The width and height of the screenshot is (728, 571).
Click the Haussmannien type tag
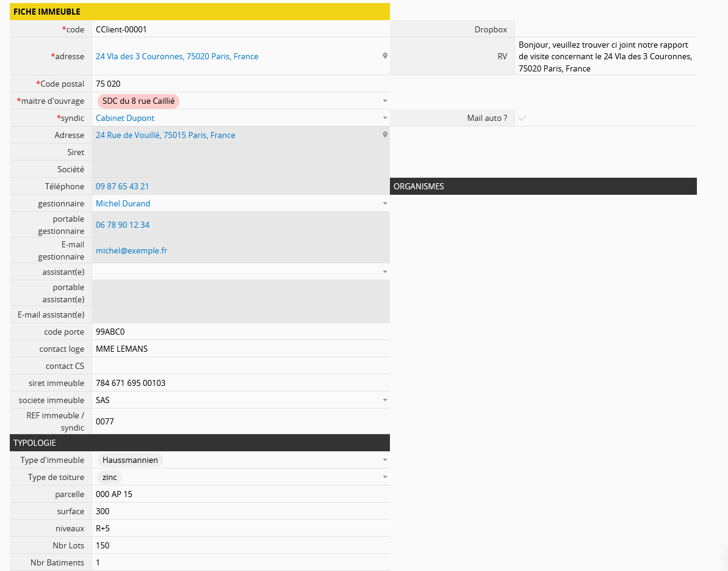coord(130,460)
